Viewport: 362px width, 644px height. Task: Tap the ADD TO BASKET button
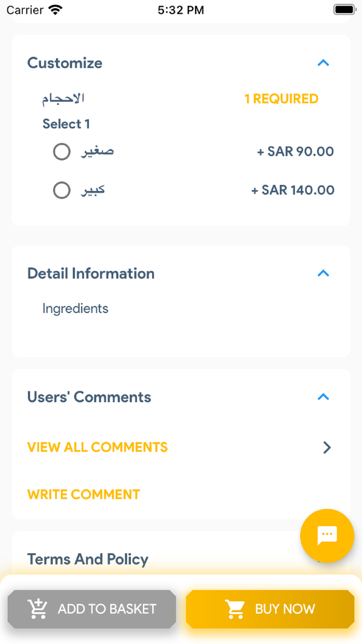(92, 609)
